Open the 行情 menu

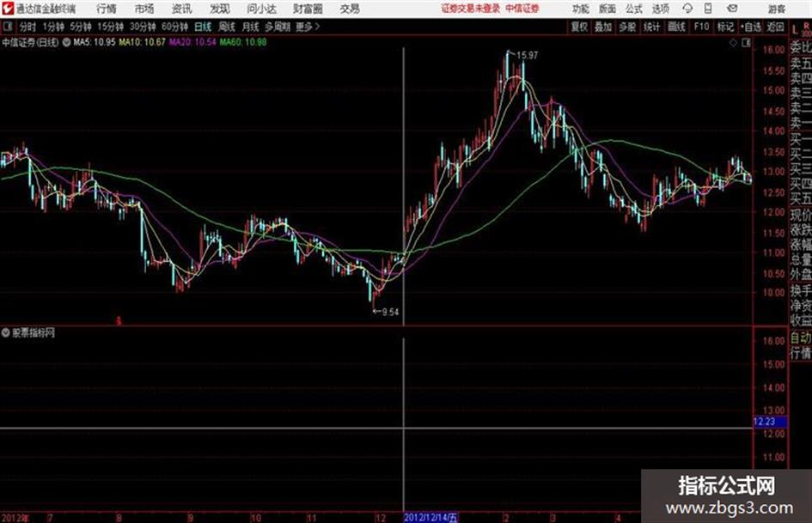tap(107, 9)
